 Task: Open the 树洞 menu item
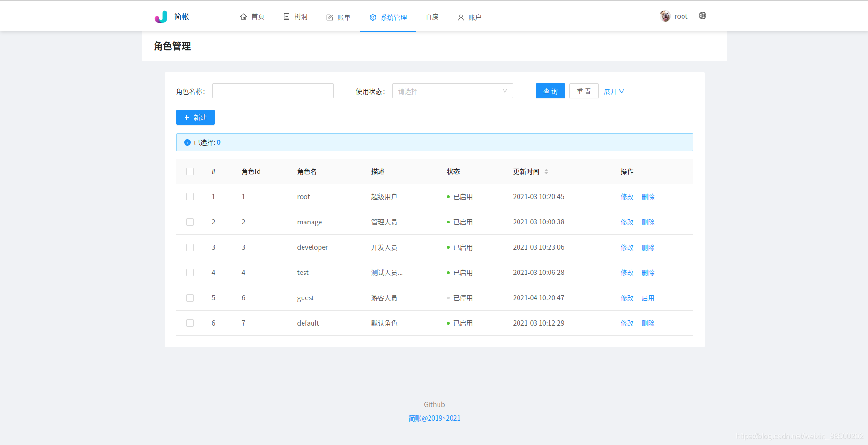296,16
